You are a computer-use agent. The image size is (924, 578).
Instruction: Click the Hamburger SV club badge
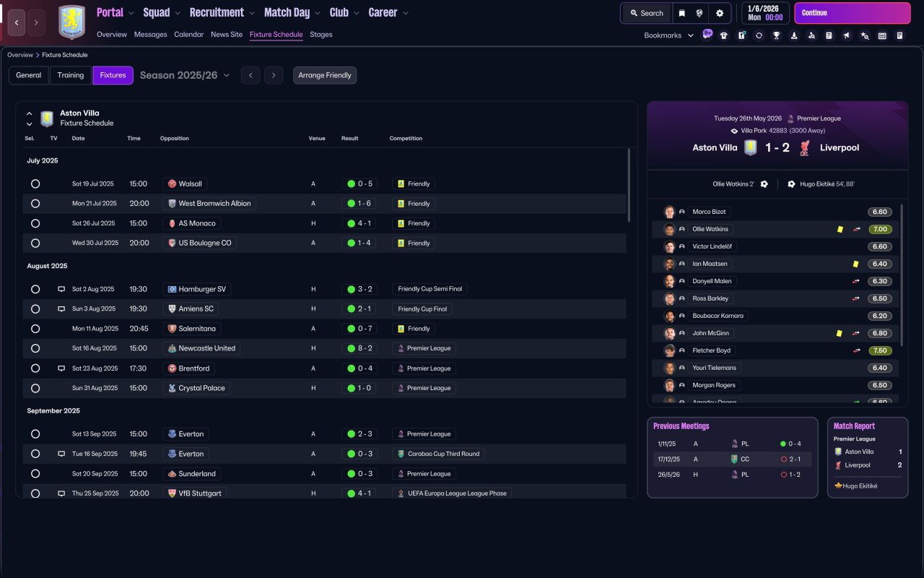pyautogui.click(x=172, y=289)
